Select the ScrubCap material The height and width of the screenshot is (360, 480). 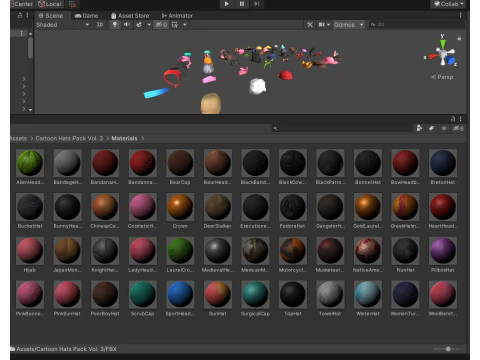tap(142, 298)
